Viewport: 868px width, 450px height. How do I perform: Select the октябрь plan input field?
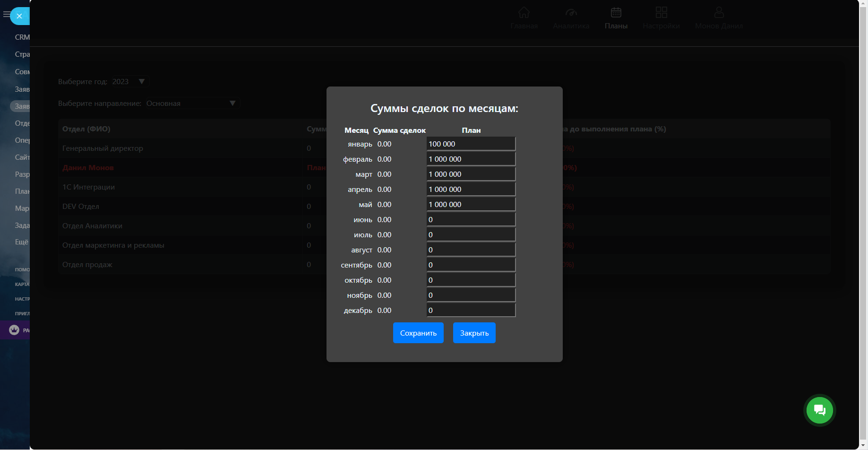(471, 280)
